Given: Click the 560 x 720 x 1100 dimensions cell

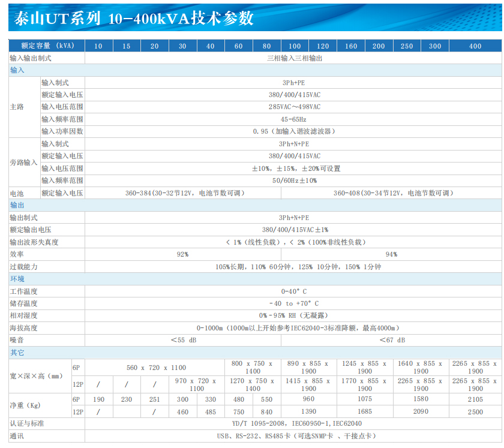Looking at the screenshot, I should 156,368.
